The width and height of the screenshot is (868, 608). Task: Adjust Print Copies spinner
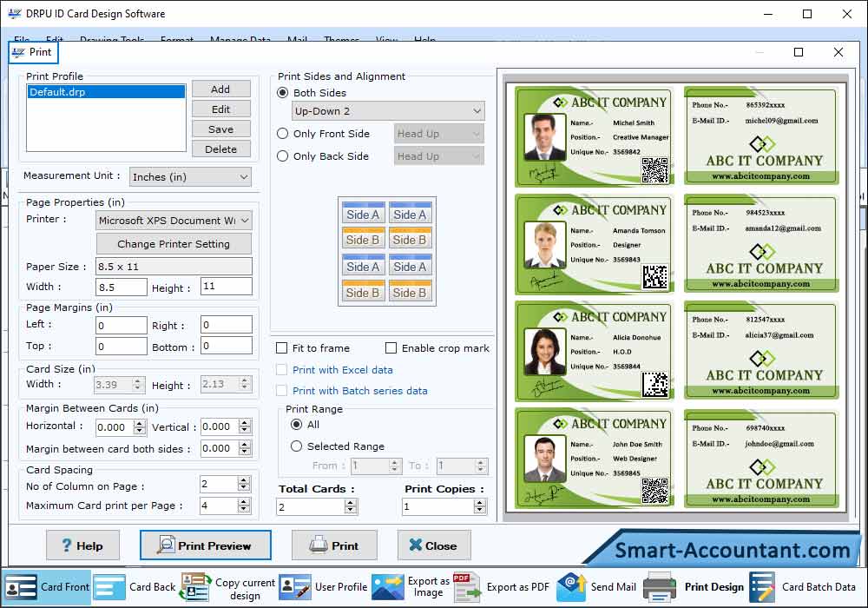pyautogui.click(x=480, y=506)
